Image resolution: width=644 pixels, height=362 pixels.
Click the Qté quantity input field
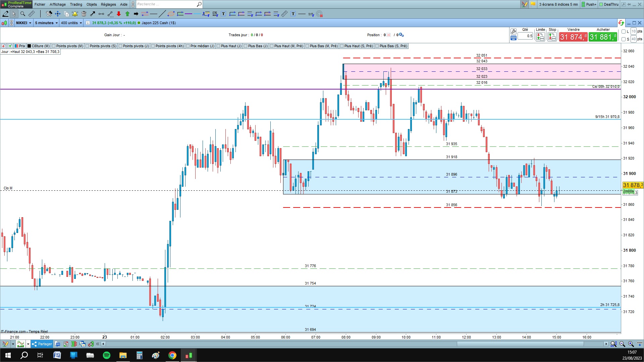click(x=525, y=36)
